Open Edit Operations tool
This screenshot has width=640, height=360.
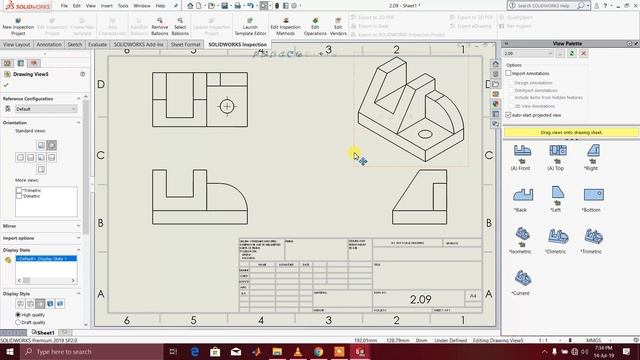click(x=315, y=27)
